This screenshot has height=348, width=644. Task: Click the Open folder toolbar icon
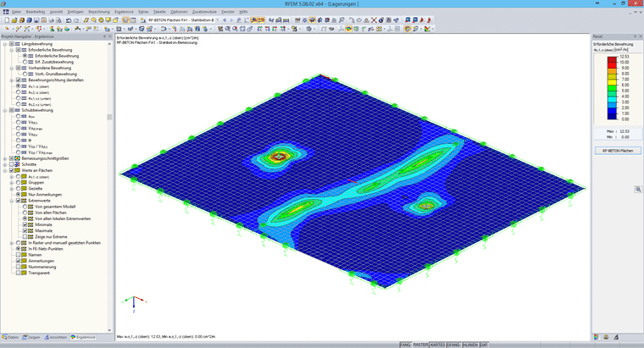point(14,19)
